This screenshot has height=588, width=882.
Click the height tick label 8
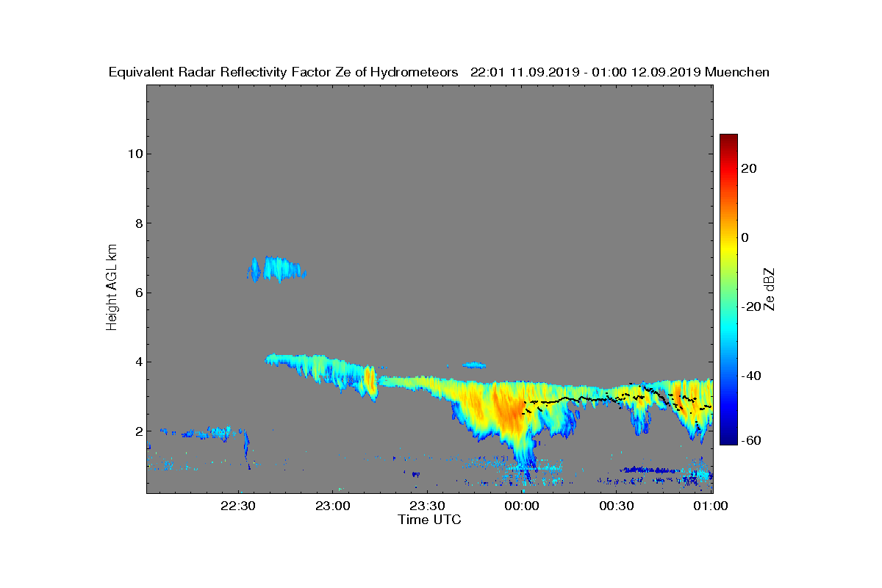[137, 223]
